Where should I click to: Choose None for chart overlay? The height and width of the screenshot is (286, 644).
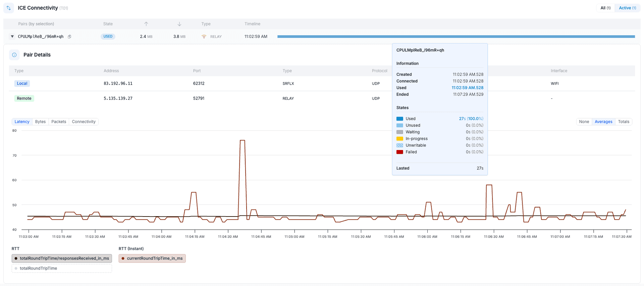point(584,122)
